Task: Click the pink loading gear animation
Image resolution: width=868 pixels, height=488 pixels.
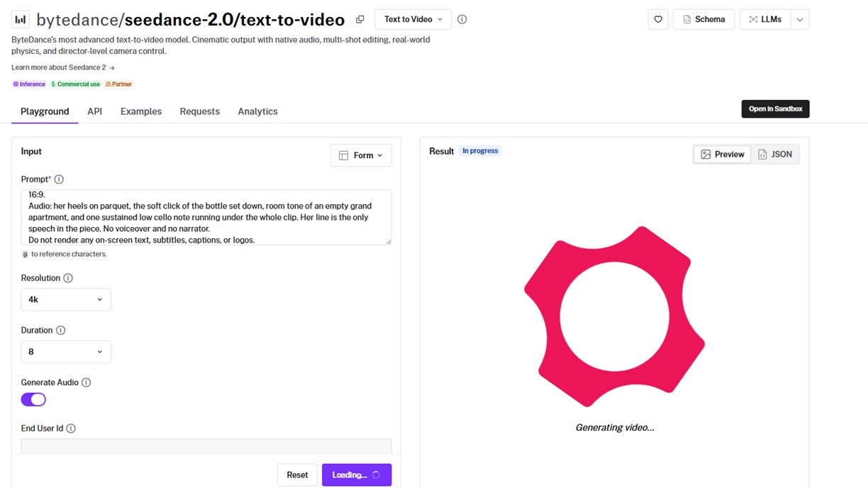Action: pos(614,316)
